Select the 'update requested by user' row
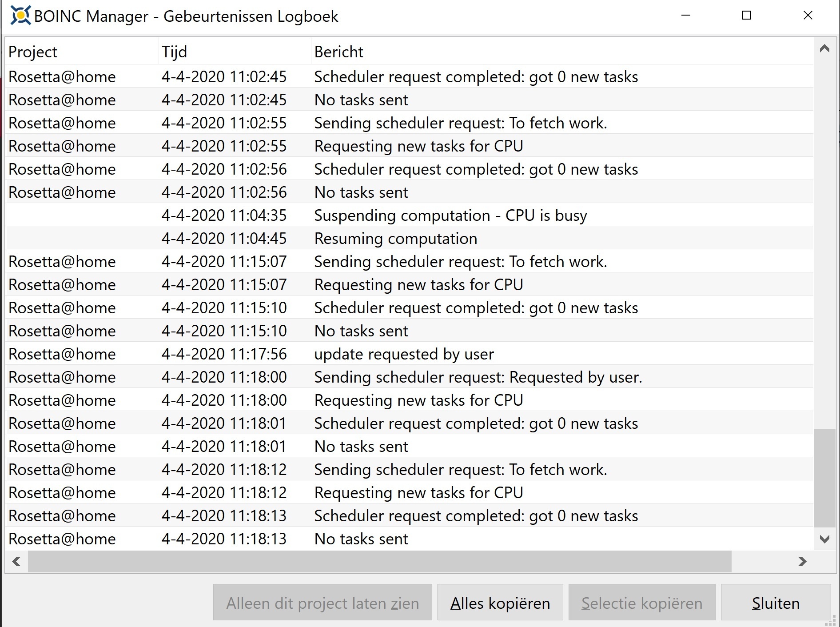The height and width of the screenshot is (627, 840). [404, 354]
